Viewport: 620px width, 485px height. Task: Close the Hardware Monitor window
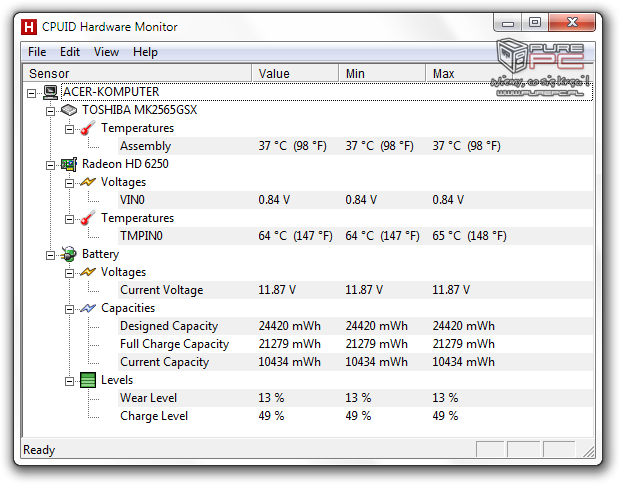572,23
